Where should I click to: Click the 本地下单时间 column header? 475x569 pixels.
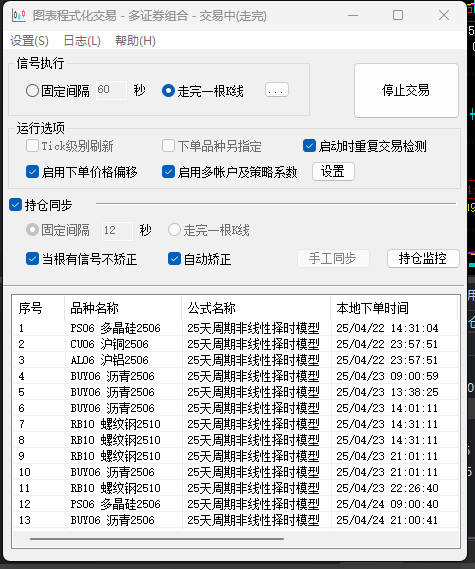click(394, 308)
